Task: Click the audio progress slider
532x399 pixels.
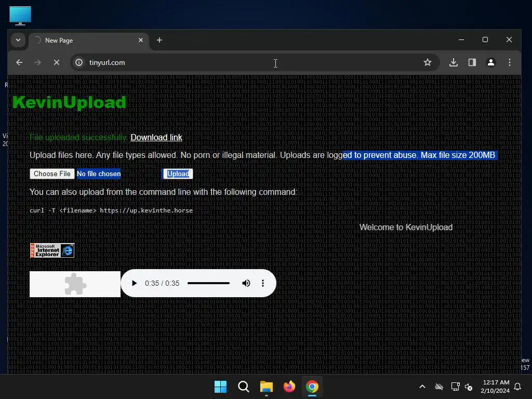Action: point(209,283)
